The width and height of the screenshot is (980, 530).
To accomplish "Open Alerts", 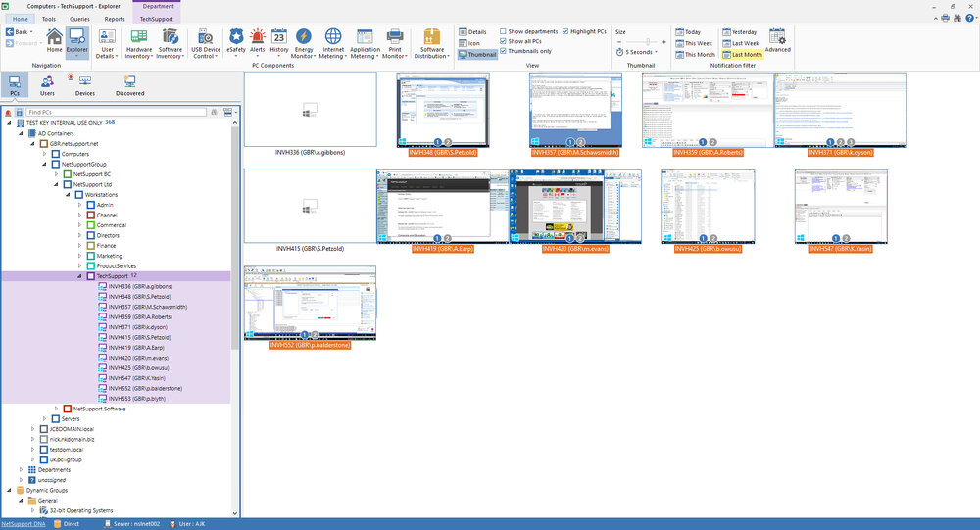I will click(x=258, y=42).
